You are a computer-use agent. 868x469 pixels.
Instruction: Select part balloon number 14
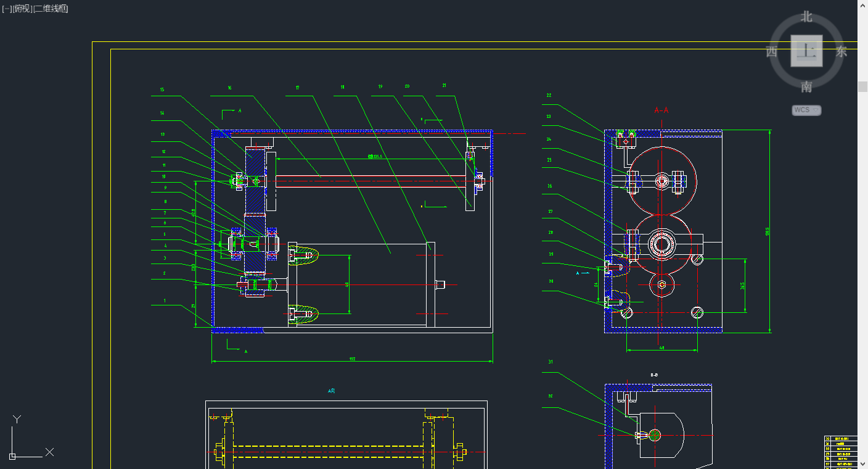coord(162,114)
